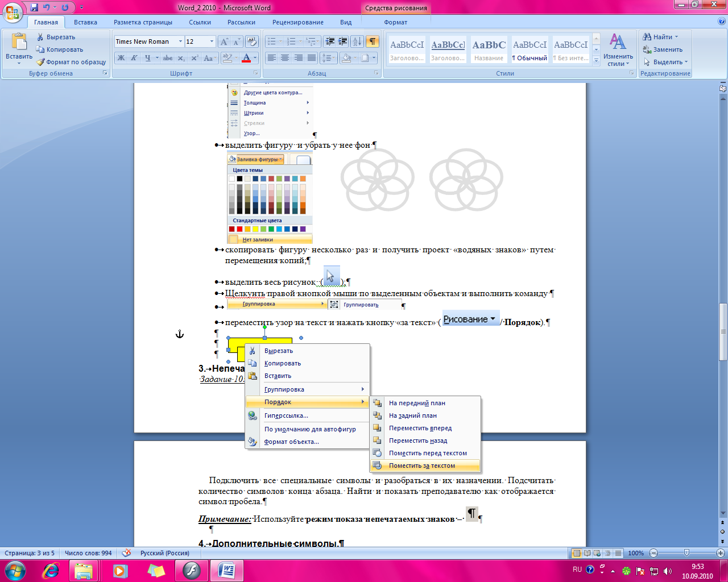Open the font color dropdown arrow
The image size is (728, 582).
[x=255, y=58]
